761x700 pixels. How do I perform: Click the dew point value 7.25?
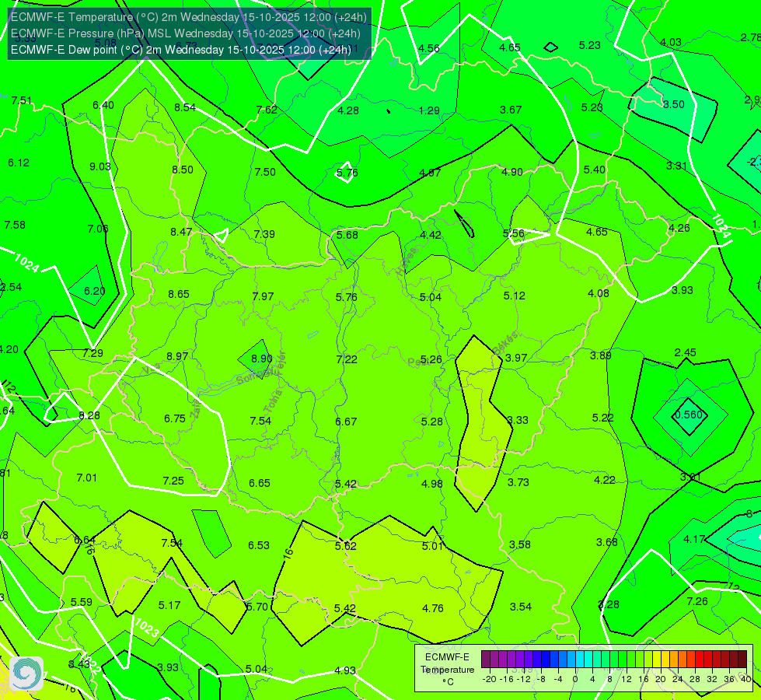coord(173,481)
